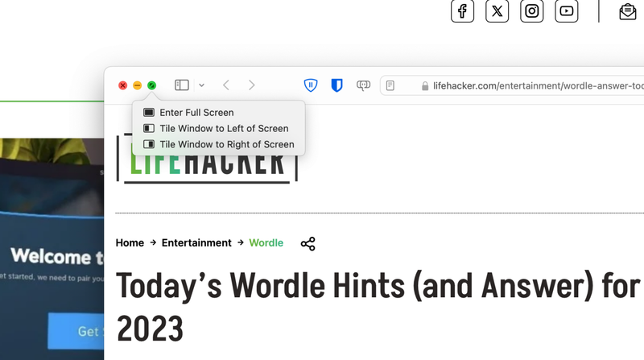This screenshot has height=360, width=644.
Task: Click the AdGuard shield pause extension icon
Action: tap(311, 85)
